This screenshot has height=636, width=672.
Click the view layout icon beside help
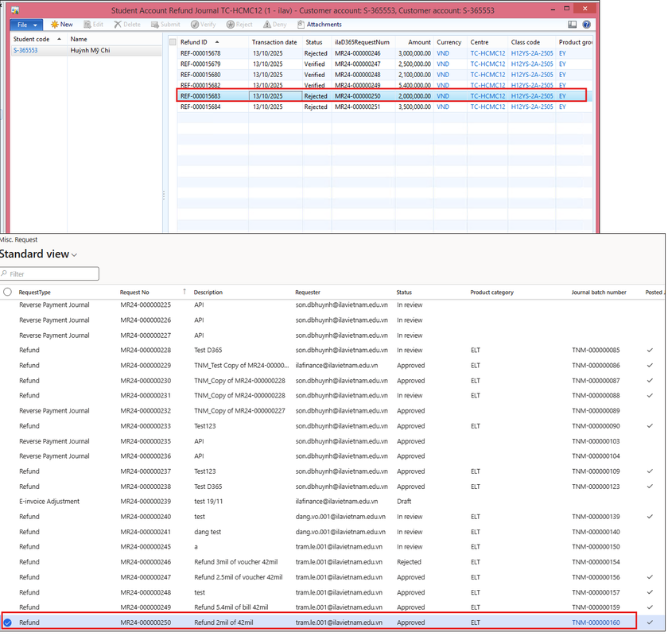(572, 25)
